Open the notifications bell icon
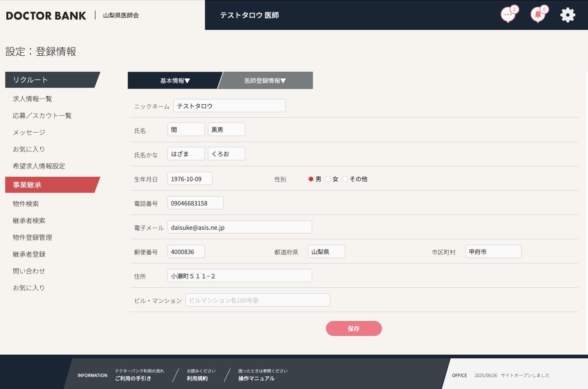The image size is (588, 389). point(538,15)
